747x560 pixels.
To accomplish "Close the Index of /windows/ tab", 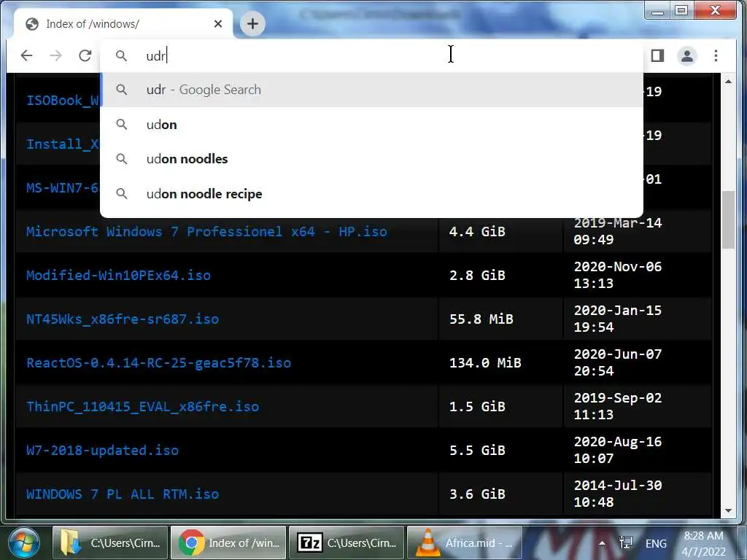I will pos(218,24).
